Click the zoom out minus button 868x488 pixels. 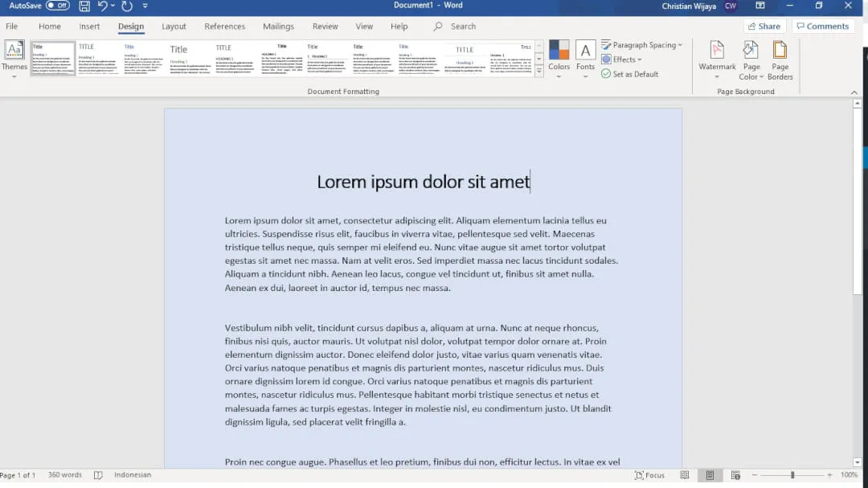[755, 475]
